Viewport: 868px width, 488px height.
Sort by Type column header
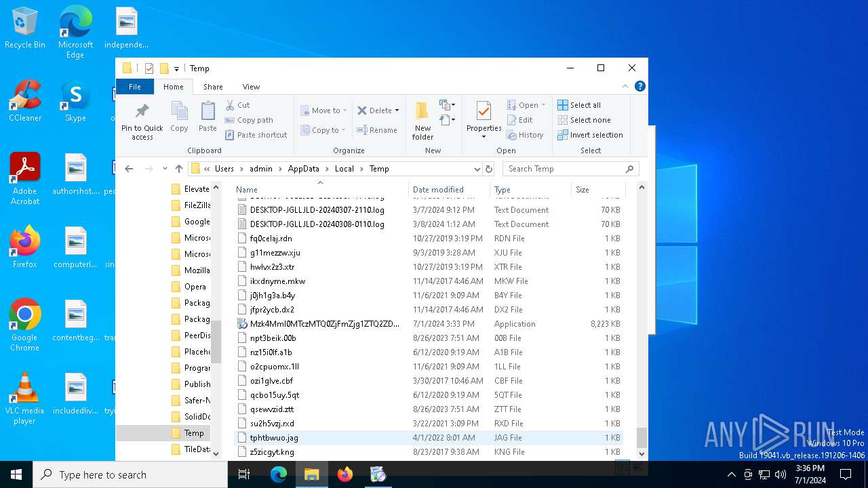pos(530,190)
